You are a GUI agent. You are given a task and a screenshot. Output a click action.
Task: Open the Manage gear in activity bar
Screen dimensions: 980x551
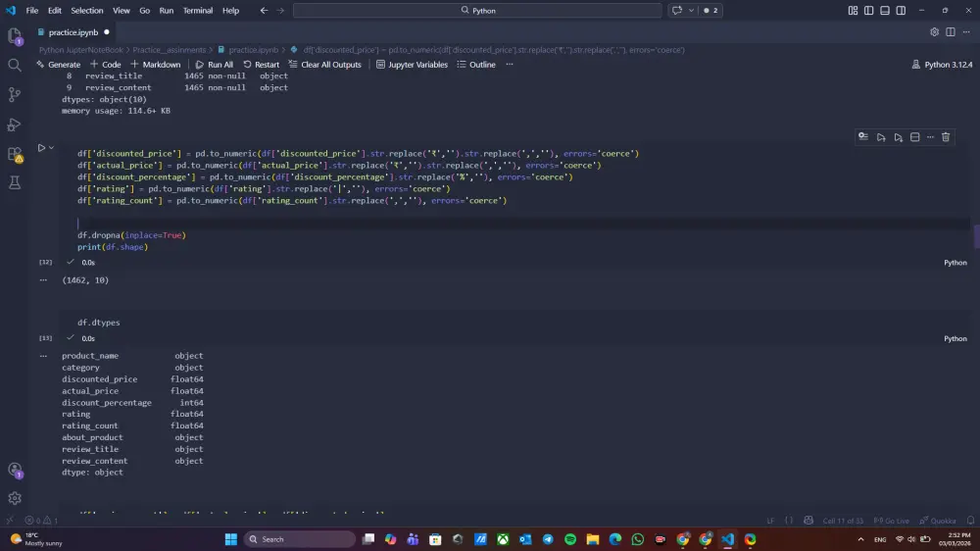point(15,498)
